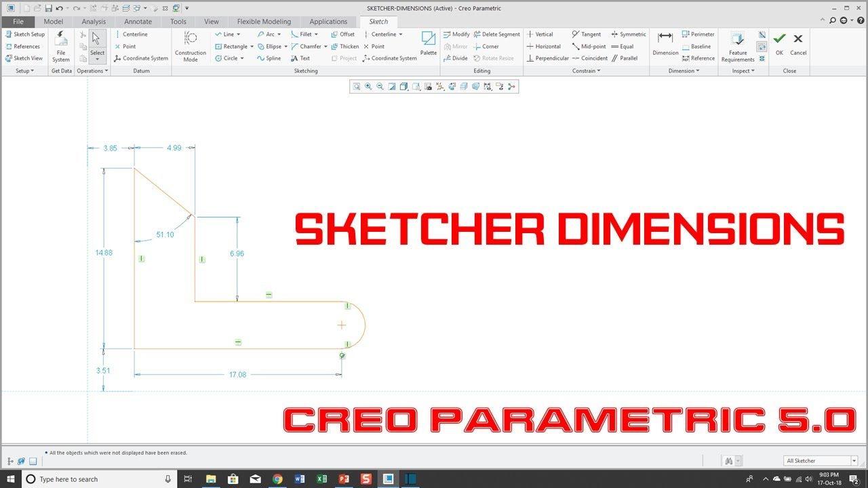This screenshot has height=488, width=868.
Task: Click Cancel to quit the sketch
Action: (x=798, y=43)
